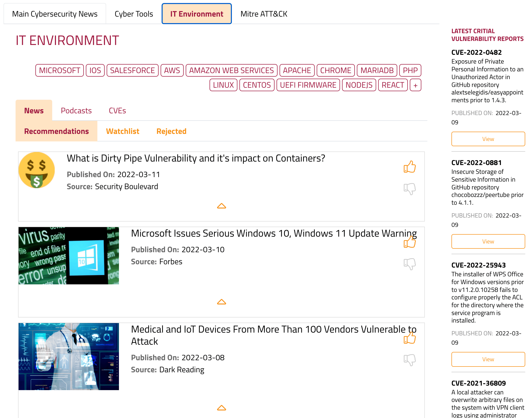Viewport: 532px width, 418px height.
Task: View CVE-2022-0482 report
Action: (x=488, y=139)
